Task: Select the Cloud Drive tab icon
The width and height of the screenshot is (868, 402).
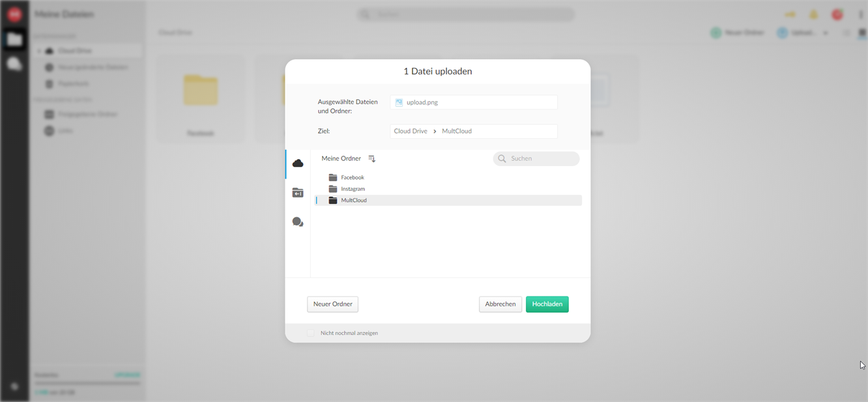Action: coord(298,163)
